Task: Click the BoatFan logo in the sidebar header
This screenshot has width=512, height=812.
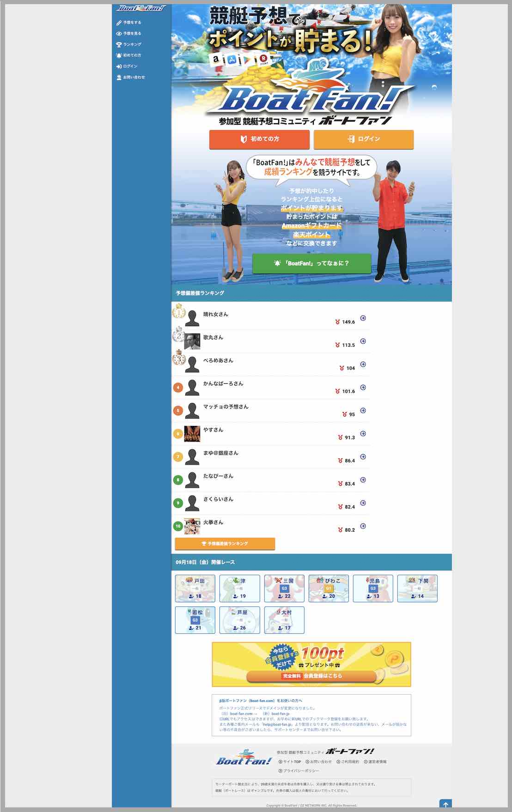Action: [x=141, y=8]
